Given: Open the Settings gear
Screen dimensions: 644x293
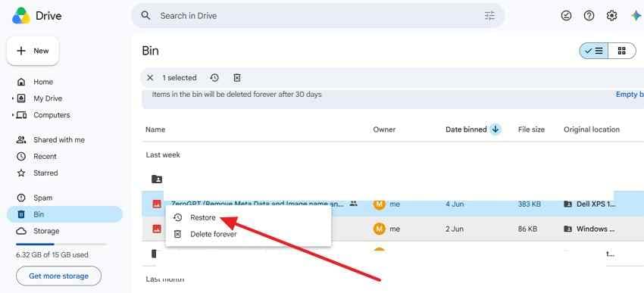Looking at the screenshot, I should click(611, 16).
